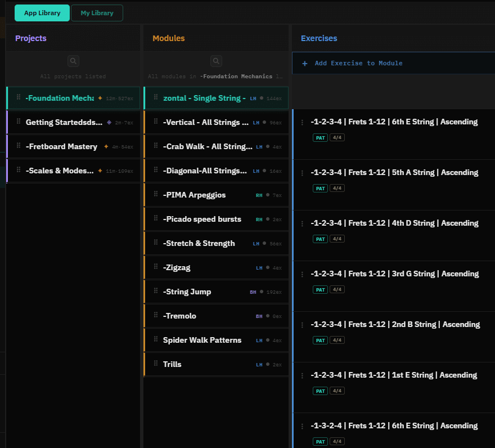The width and height of the screenshot is (495, 448).
Task: Click the plus icon beside Add Exercise
Action: click(305, 64)
